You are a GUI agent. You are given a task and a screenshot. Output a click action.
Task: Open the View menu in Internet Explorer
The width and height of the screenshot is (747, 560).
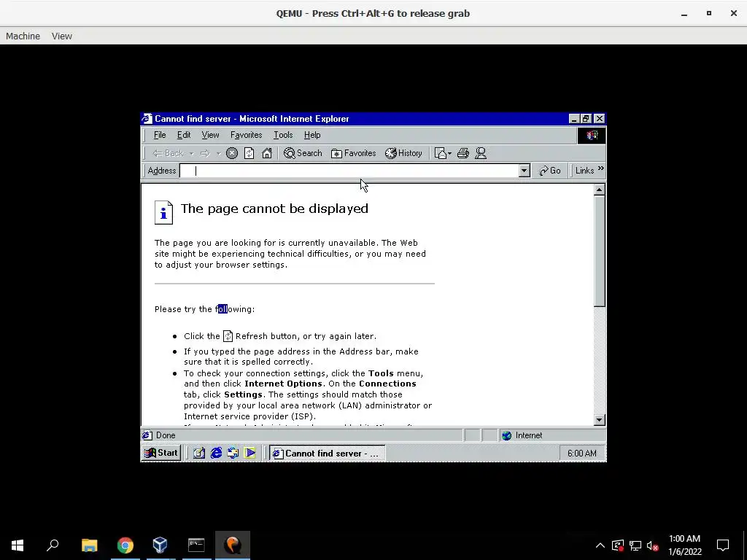coord(210,135)
